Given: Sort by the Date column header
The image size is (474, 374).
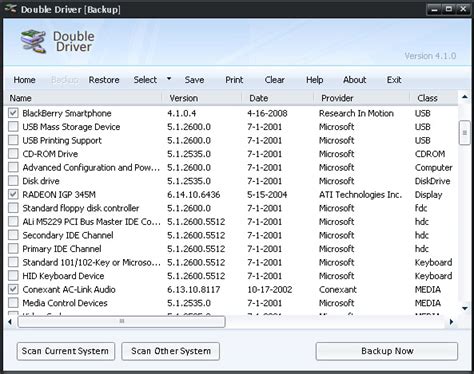Looking at the screenshot, I should pos(278,98).
